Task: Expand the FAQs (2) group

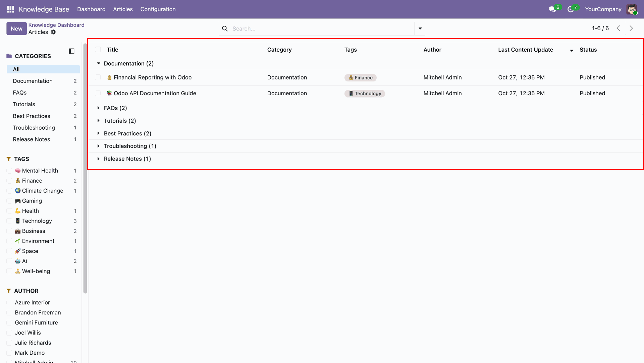Action: pos(99,108)
